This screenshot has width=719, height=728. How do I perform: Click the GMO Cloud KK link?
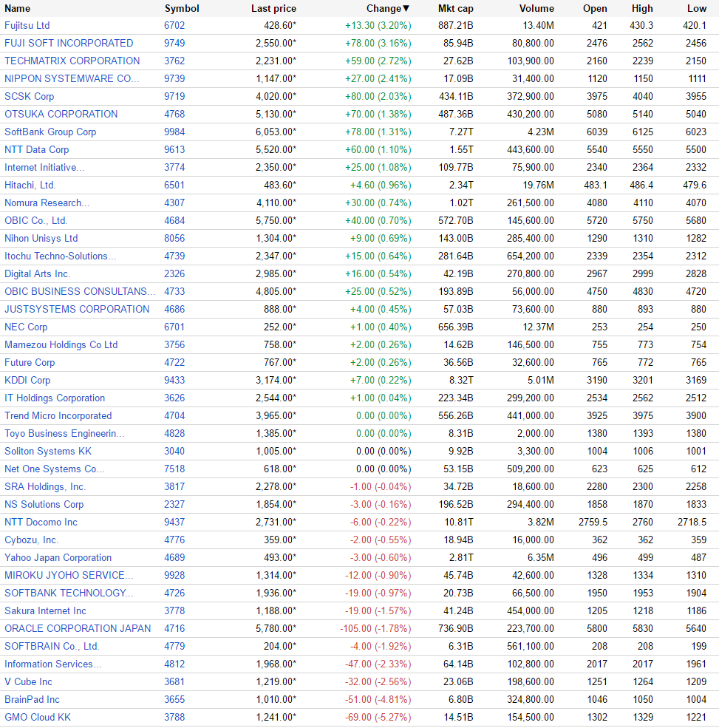(38, 717)
